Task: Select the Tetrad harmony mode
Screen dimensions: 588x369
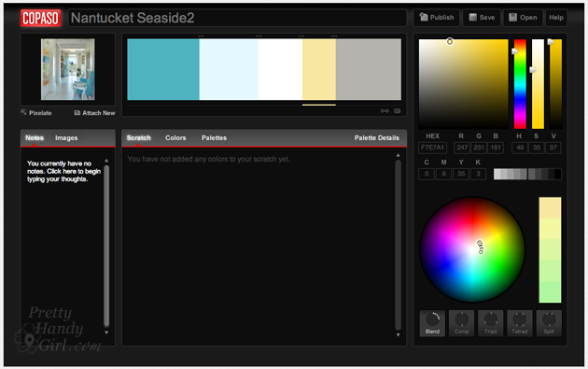Action: (520, 323)
